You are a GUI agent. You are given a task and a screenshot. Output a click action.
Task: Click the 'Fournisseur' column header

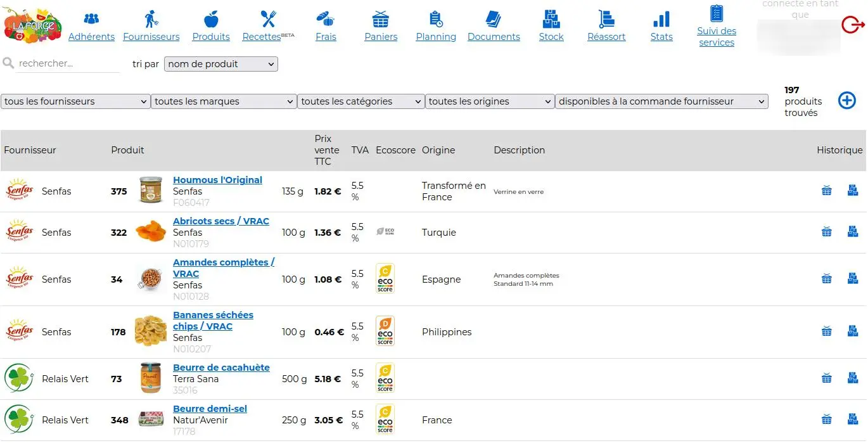point(30,150)
